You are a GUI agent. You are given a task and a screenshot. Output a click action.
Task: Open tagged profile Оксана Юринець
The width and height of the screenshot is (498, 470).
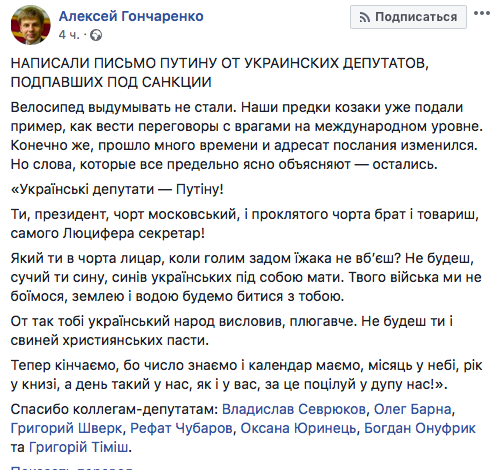coord(298,428)
